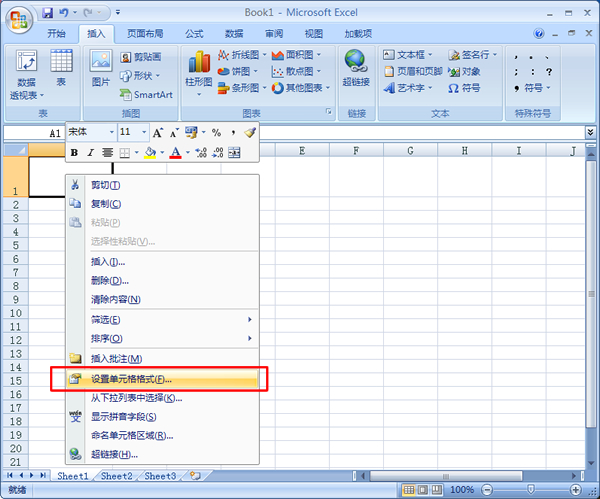The image size is (600, 499).
Task: Expand the formula bar
Action: [x=590, y=132]
